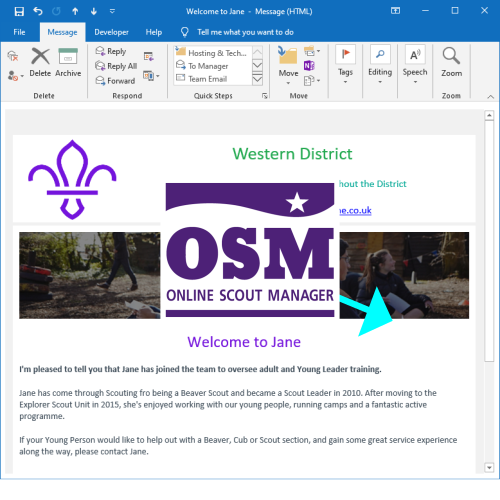Click the Ignore conversation icon

tap(13, 56)
